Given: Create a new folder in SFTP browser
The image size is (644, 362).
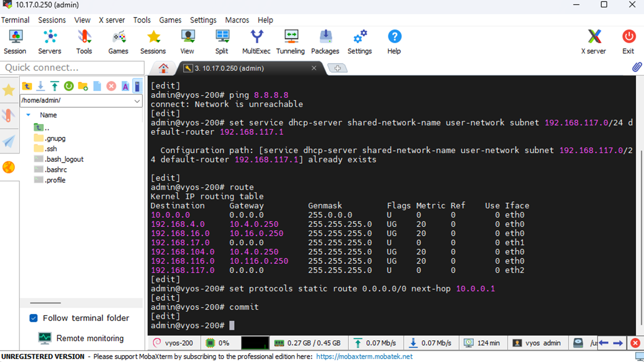Looking at the screenshot, I should point(83,86).
